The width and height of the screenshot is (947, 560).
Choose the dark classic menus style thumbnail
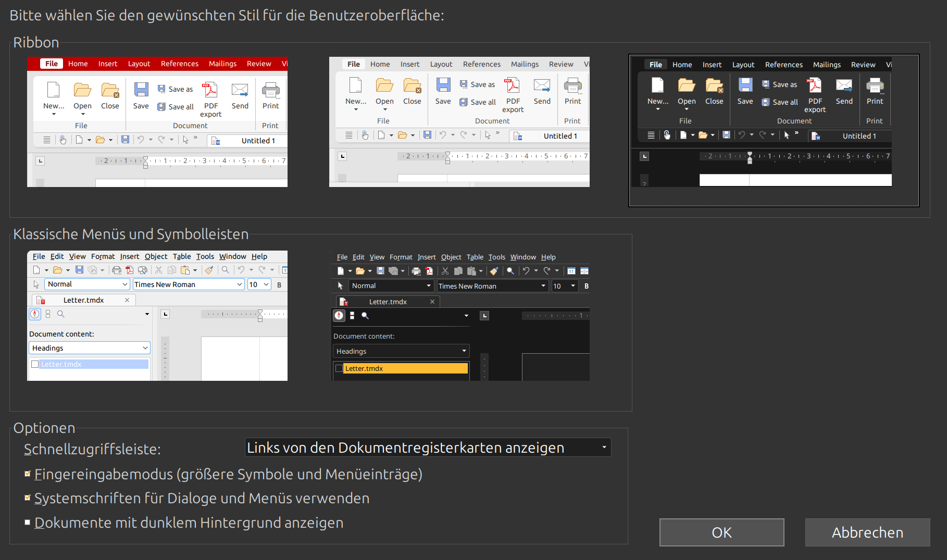tap(459, 316)
